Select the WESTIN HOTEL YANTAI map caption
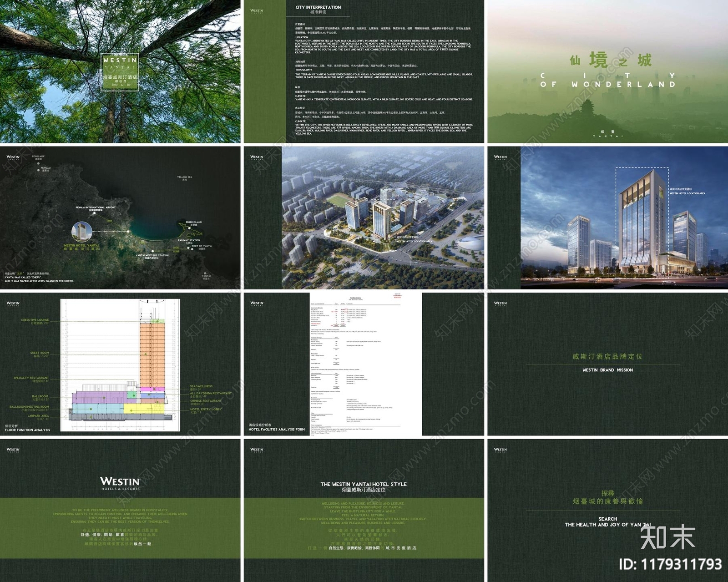The width and height of the screenshot is (728, 582). point(81,245)
